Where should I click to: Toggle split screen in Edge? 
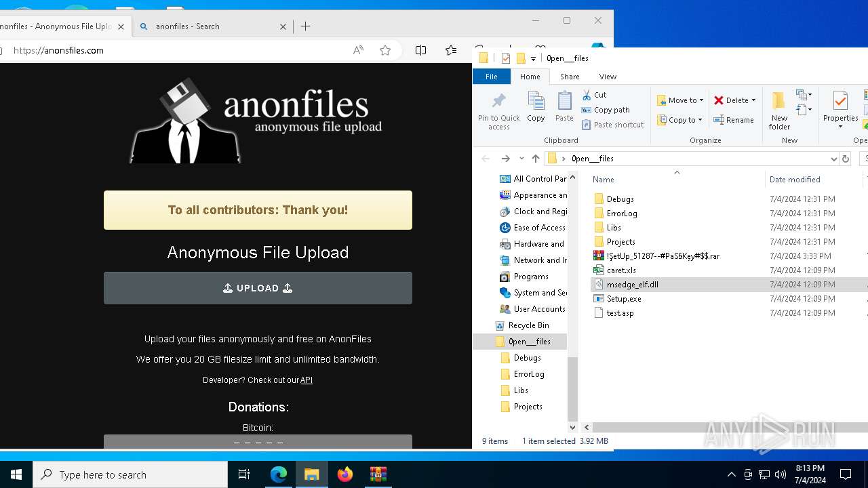coord(420,50)
